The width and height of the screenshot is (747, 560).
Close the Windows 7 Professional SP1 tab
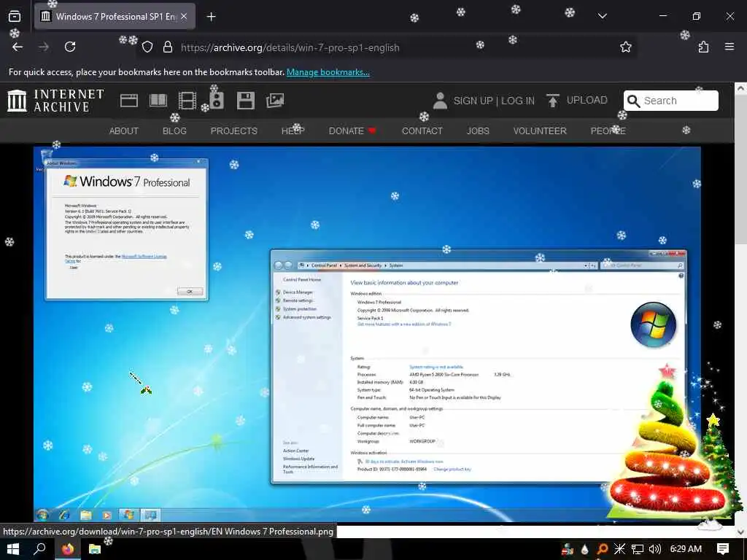pyautogui.click(x=184, y=17)
